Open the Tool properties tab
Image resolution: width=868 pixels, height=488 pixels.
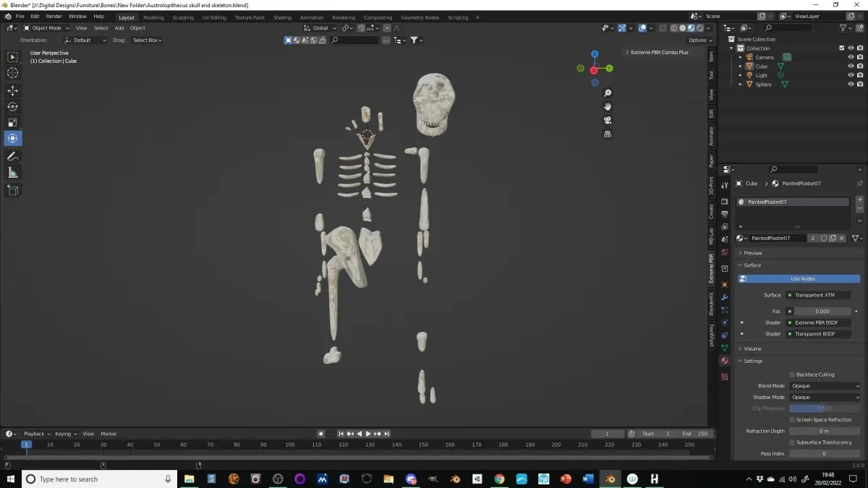[724, 186]
